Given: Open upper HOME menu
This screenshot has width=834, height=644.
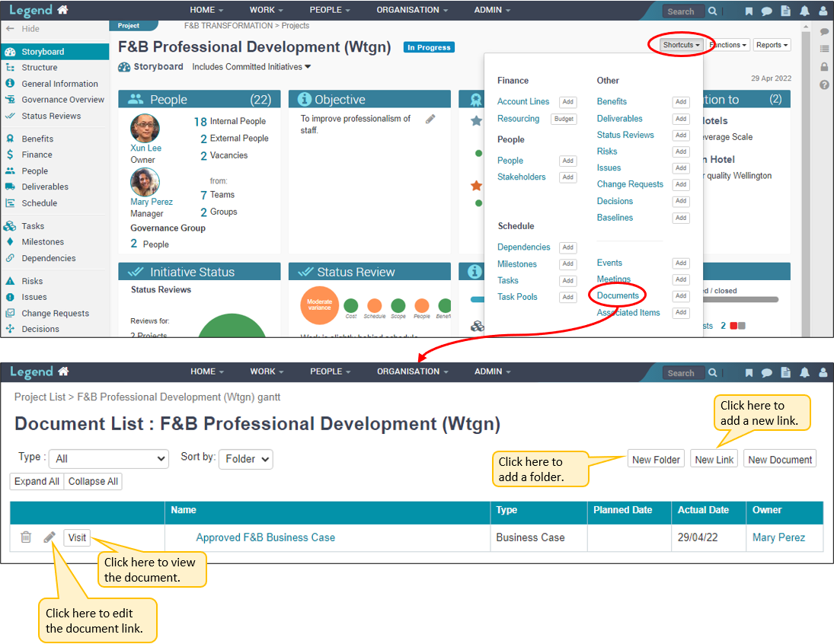Looking at the screenshot, I should (206, 10).
